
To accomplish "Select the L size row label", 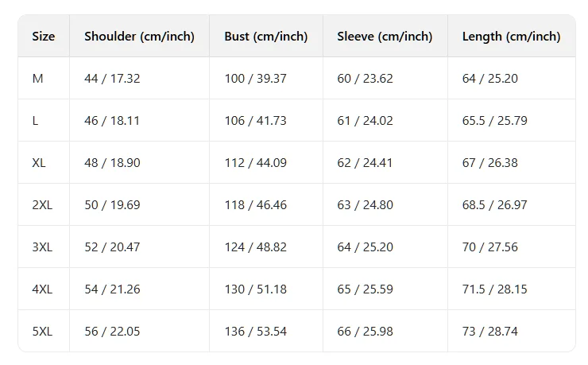I will (35, 121).
